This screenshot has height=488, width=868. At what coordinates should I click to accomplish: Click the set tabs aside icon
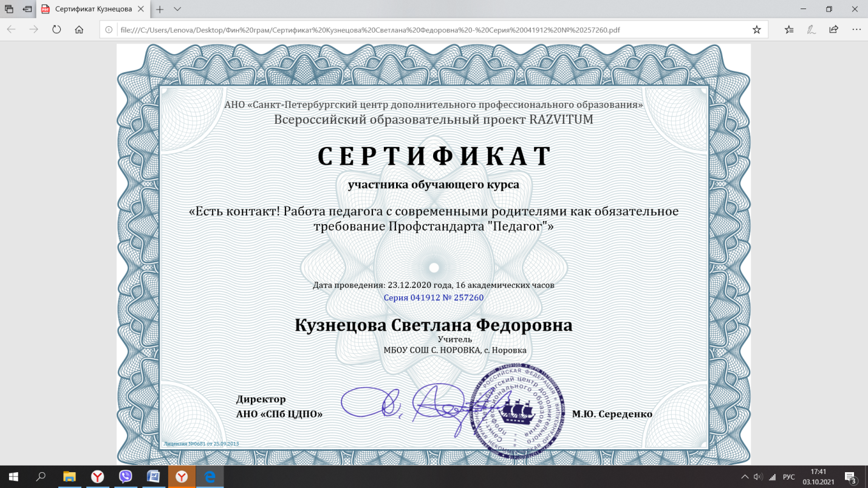pyautogui.click(x=27, y=9)
